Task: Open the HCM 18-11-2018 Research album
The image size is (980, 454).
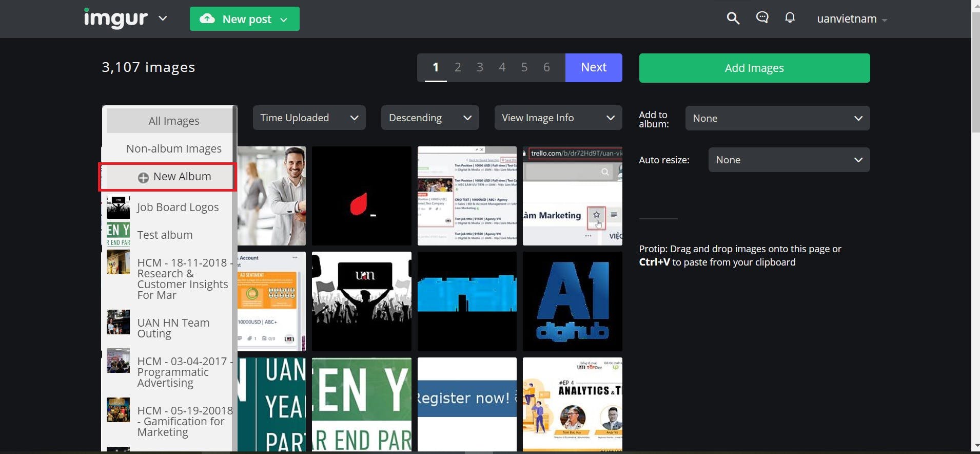Action: coord(184,279)
